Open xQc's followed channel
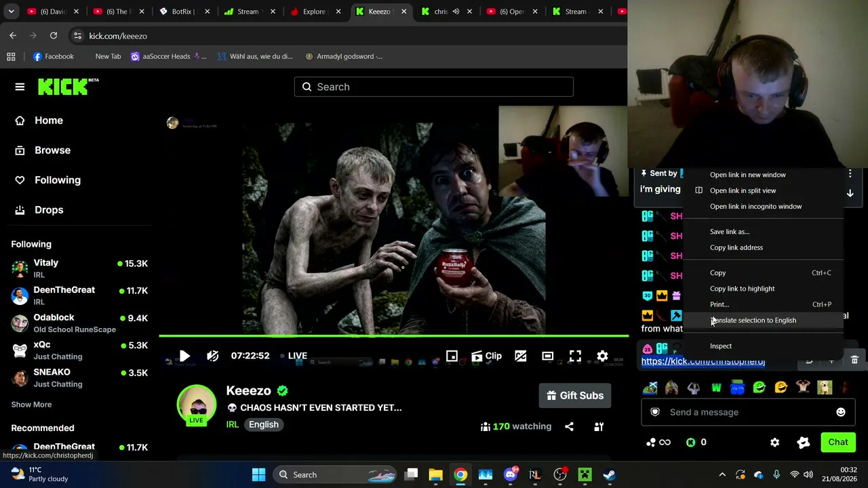Image resolution: width=868 pixels, height=488 pixels. [x=80, y=350]
